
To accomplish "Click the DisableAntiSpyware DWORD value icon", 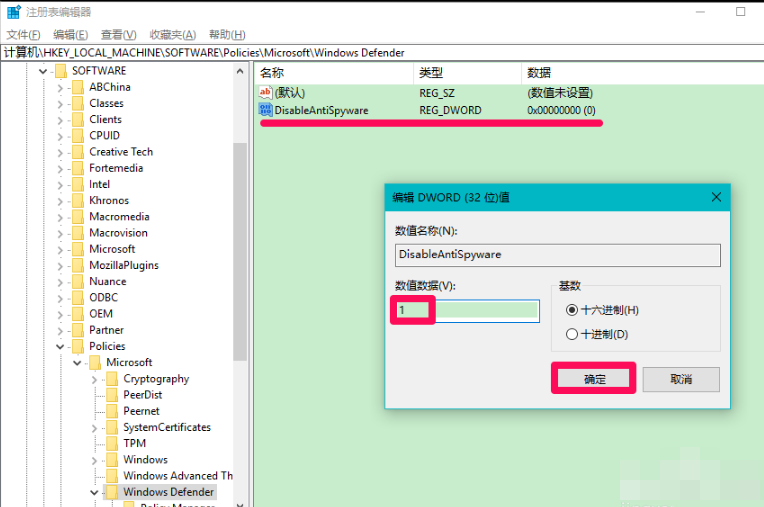I will [265, 110].
